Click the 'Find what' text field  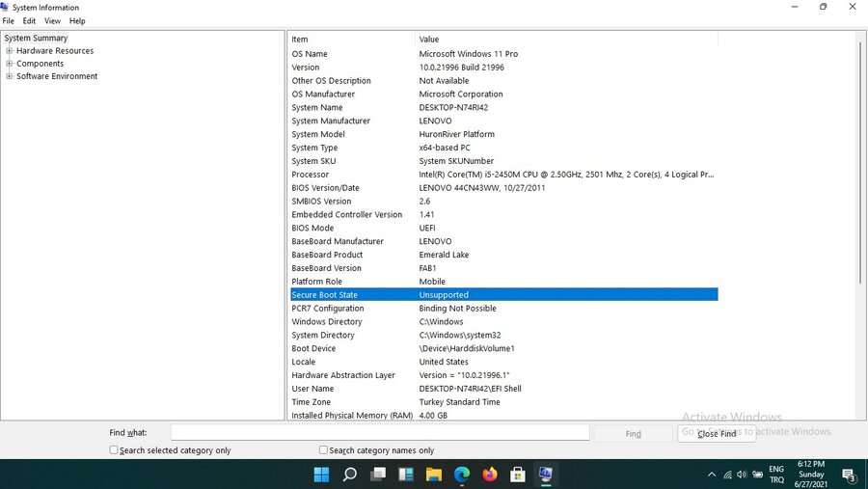point(380,433)
